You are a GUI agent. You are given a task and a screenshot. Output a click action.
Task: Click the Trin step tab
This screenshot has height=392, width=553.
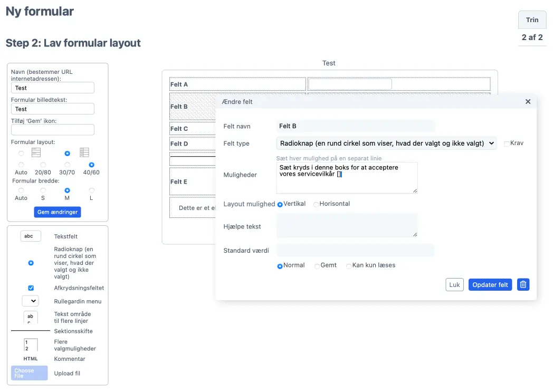coord(532,20)
